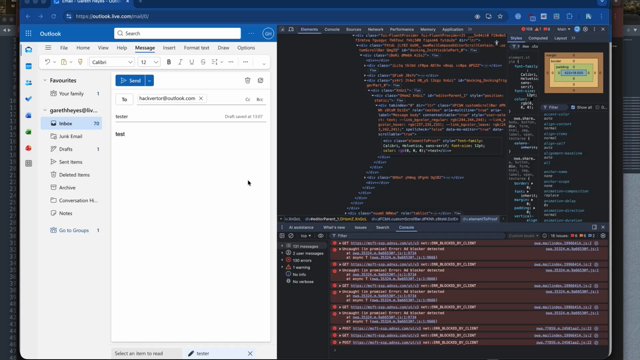Open console settings gear

click(x=603, y=236)
